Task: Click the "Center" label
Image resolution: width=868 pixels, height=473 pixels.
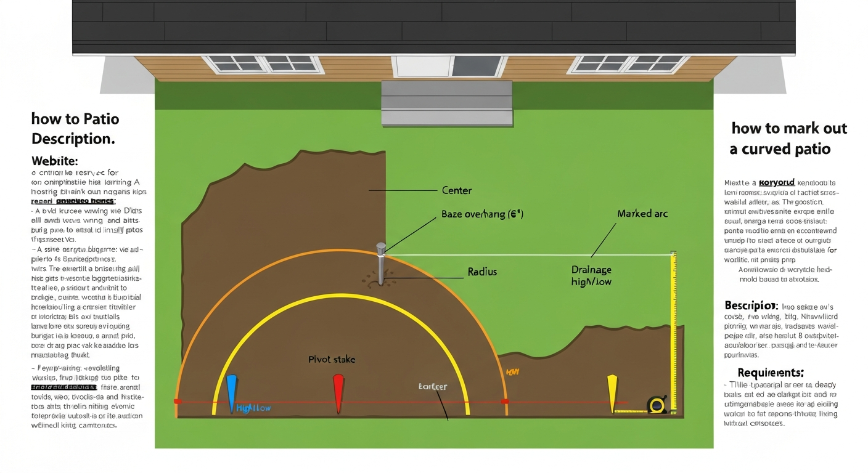Action: tap(457, 191)
